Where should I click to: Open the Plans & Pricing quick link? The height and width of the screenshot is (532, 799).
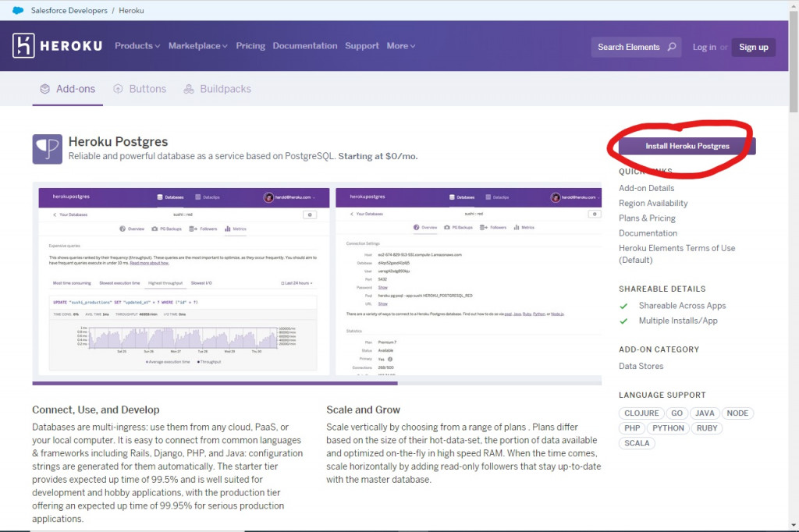point(647,218)
